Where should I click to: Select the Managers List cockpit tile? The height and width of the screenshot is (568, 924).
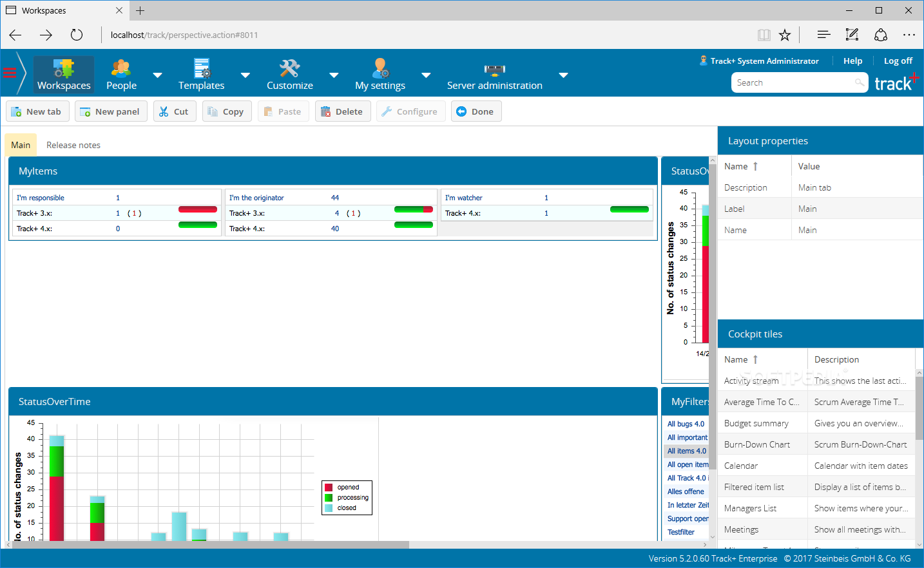(816, 508)
